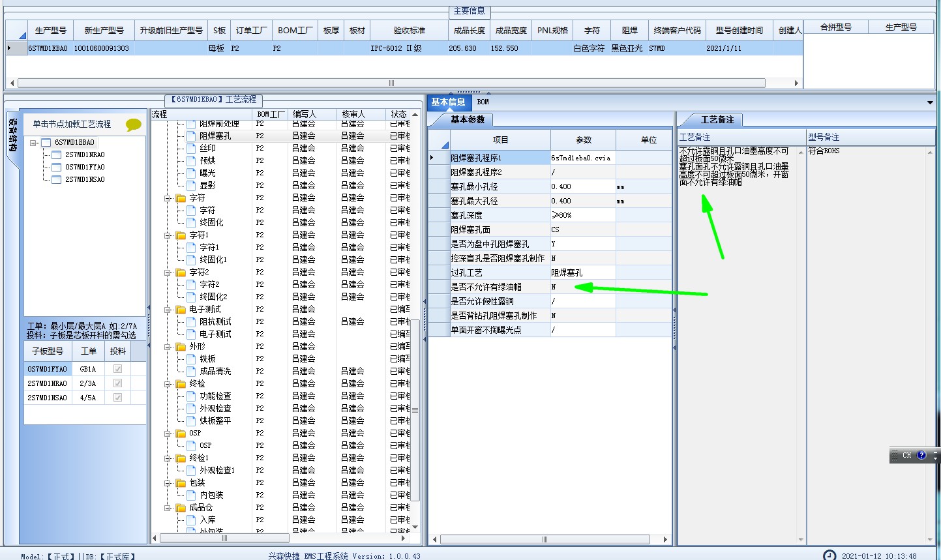Collapse the 字符1 process group
Screen dimensions: 941x560
click(168, 235)
